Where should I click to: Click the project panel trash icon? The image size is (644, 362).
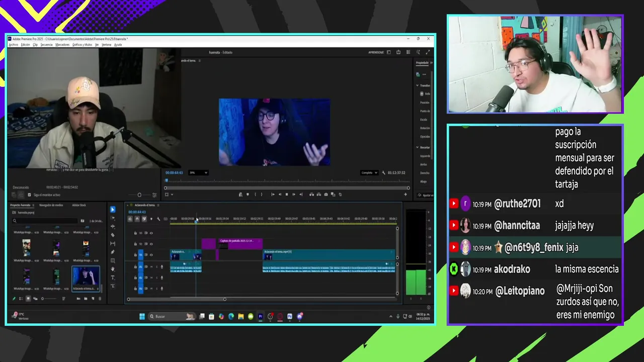(100, 299)
